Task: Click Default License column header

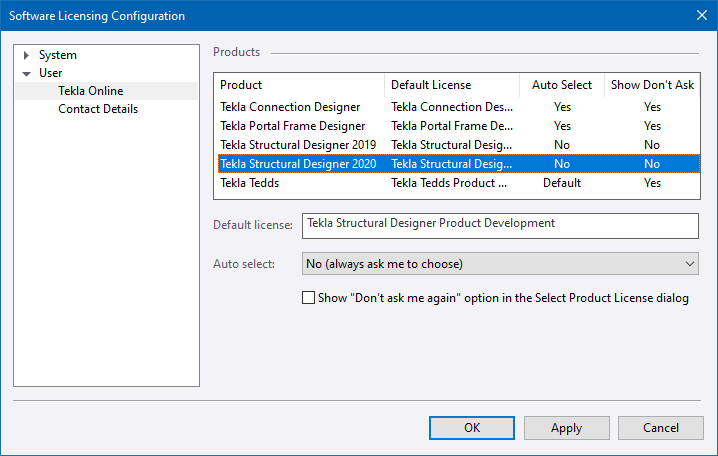Action: point(452,85)
